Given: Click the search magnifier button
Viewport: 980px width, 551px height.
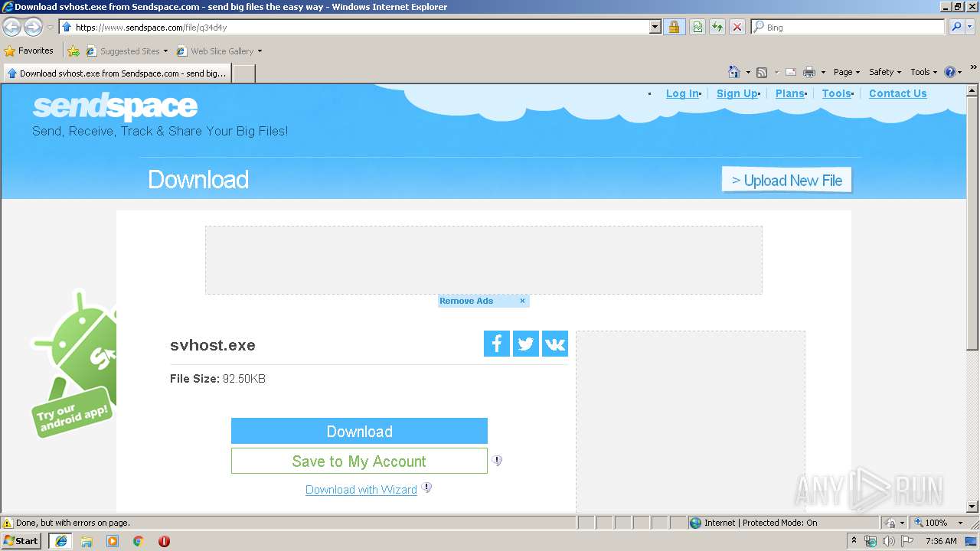Looking at the screenshot, I should point(955,28).
